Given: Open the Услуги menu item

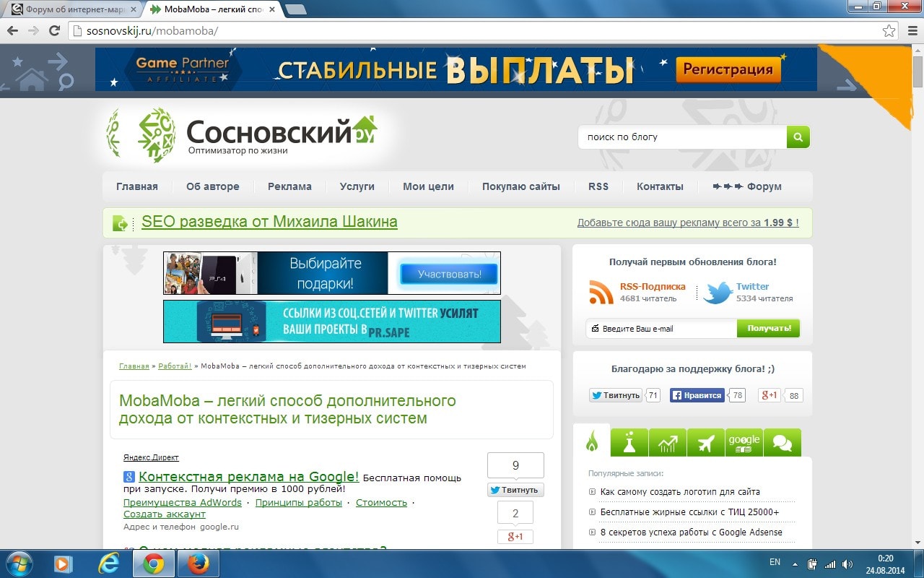Looking at the screenshot, I should (357, 186).
